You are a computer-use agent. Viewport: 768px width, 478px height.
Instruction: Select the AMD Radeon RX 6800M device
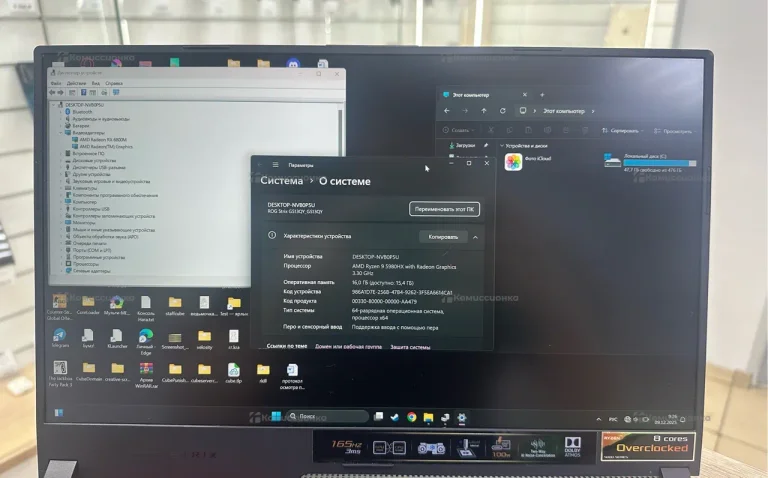tap(103, 139)
